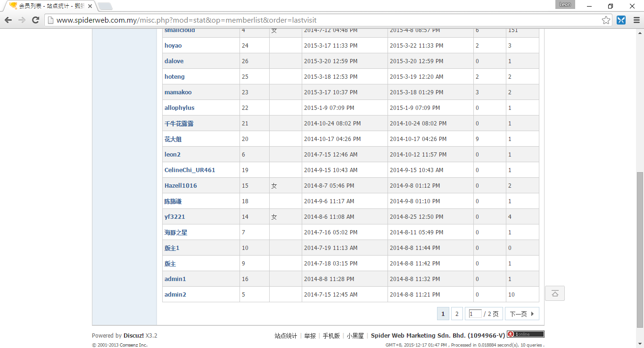Screen dimensions: 644x348
Task: Open the Chrome hamburger menu
Action: [636, 20]
